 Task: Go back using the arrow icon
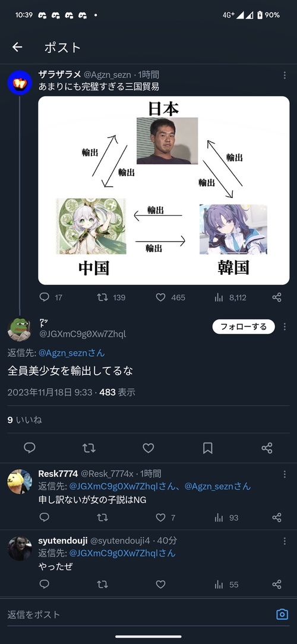point(17,47)
